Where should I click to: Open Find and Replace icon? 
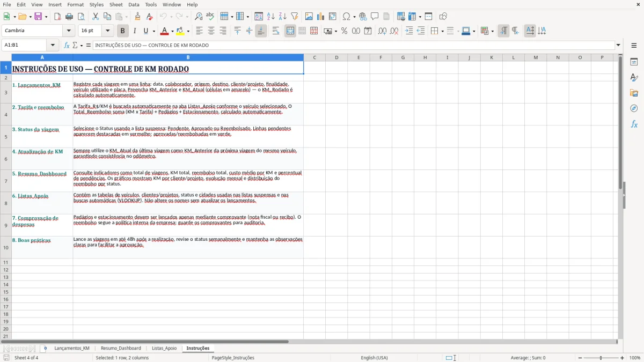pos(199,17)
